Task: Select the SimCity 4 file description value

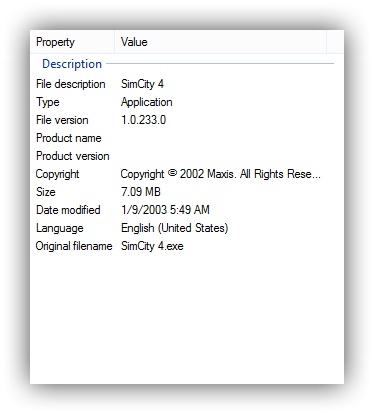Action: pos(142,84)
